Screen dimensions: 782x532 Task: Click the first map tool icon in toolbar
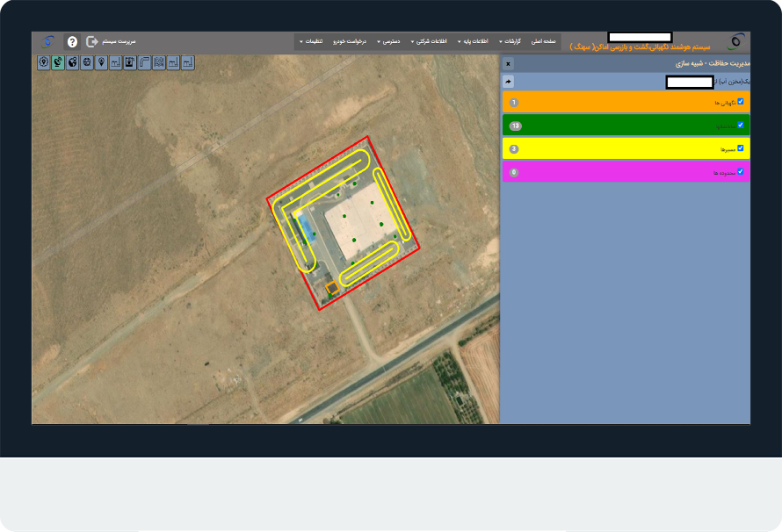coord(43,62)
